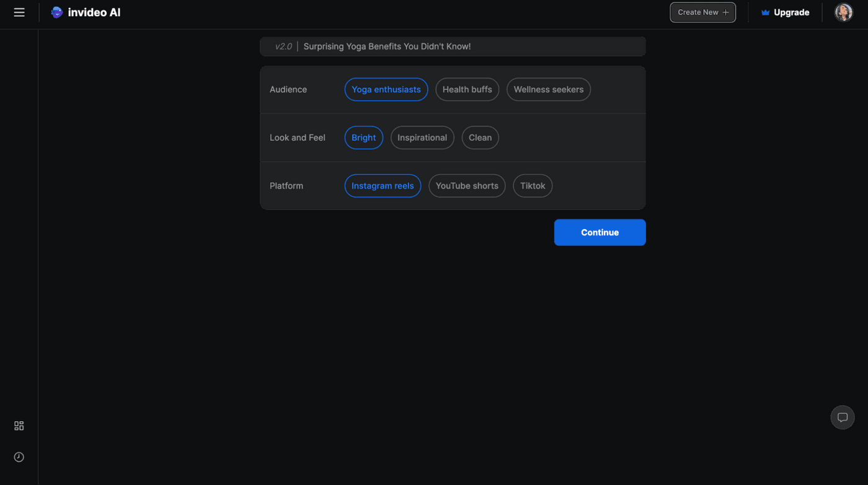
Task: Open the dashboard grid icon in sidebar
Action: 19,426
